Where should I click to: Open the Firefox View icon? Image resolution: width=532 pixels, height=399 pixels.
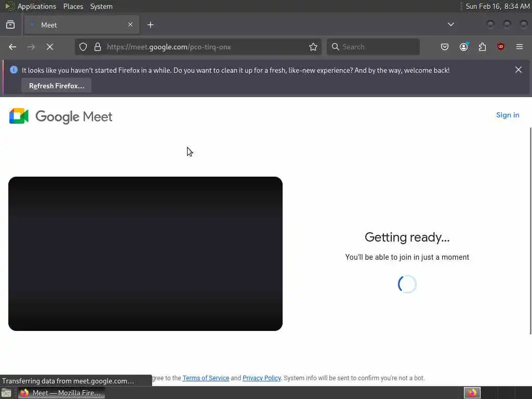(x=10, y=25)
